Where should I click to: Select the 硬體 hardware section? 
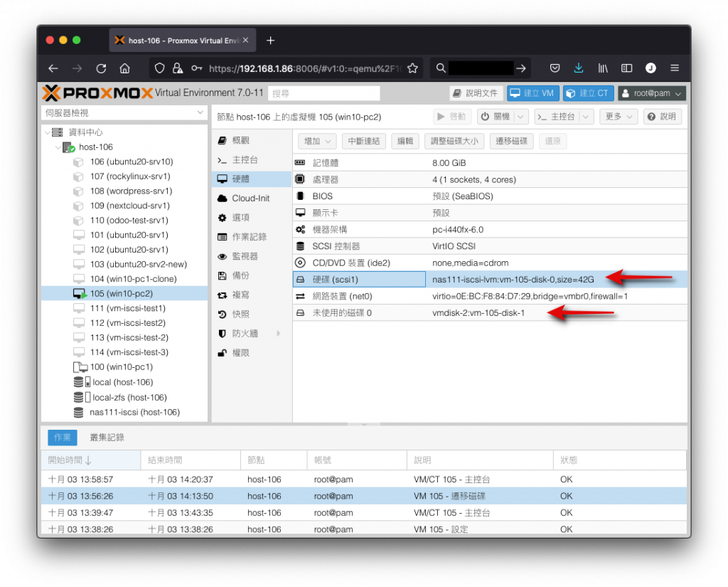251,179
